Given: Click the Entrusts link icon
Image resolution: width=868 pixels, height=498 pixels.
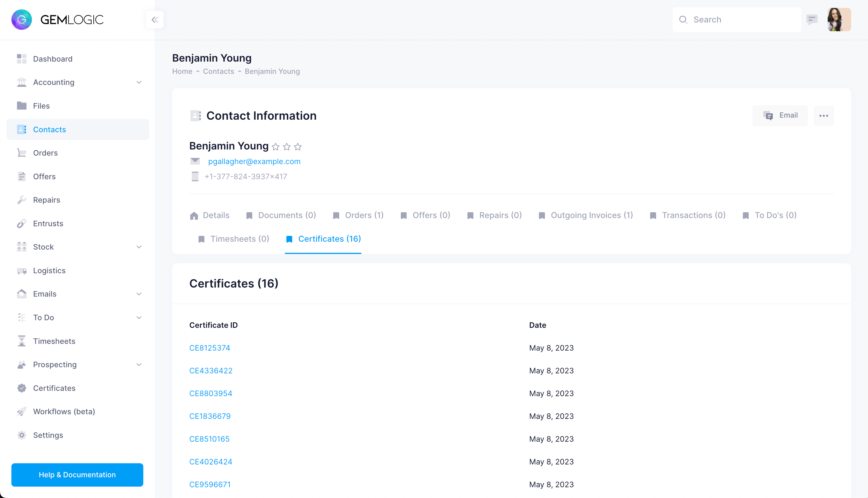Looking at the screenshot, I should pos(22,223).
